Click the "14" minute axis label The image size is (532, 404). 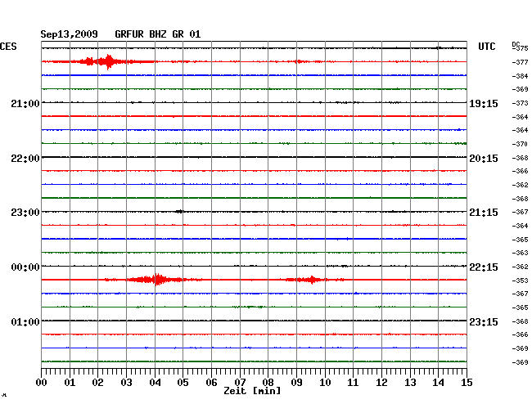click(x=438, y=383)
